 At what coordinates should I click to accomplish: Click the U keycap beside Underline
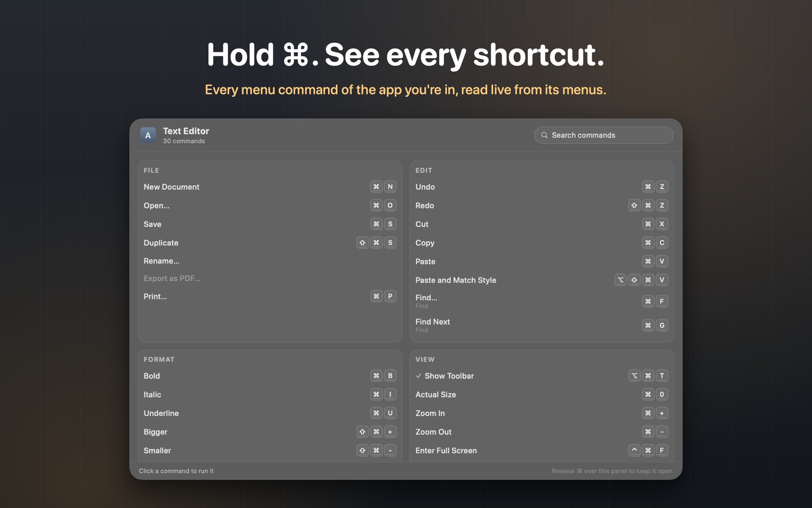[390, 413]
